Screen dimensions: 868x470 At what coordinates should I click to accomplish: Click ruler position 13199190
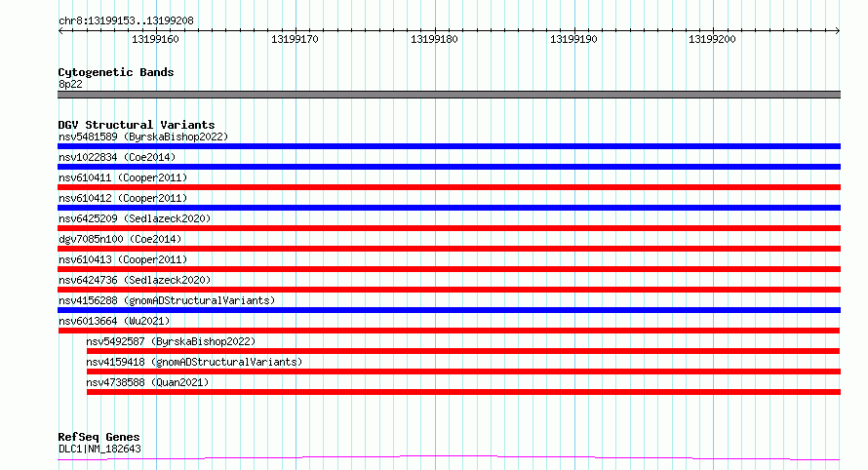click(x=574, y=39)
